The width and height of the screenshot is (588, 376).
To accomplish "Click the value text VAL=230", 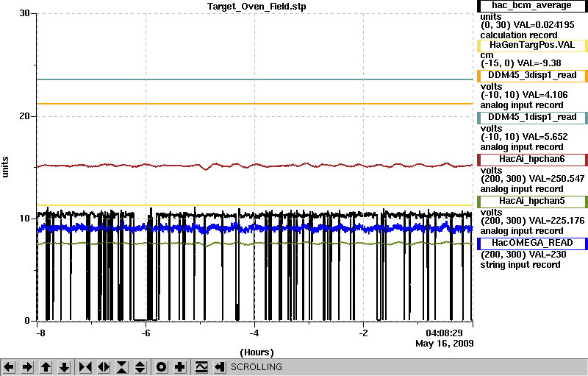I will tap(547, 255).
